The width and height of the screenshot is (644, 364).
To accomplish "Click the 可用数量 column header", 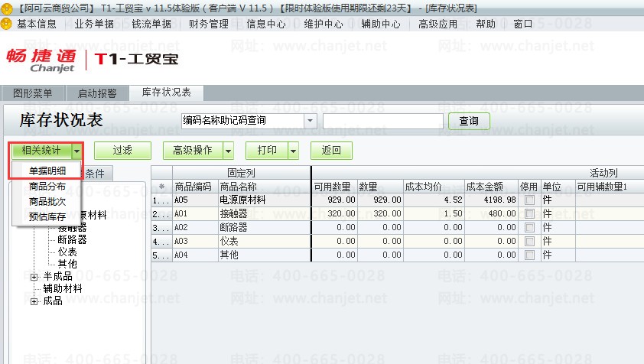I will (x=335, y=187).
